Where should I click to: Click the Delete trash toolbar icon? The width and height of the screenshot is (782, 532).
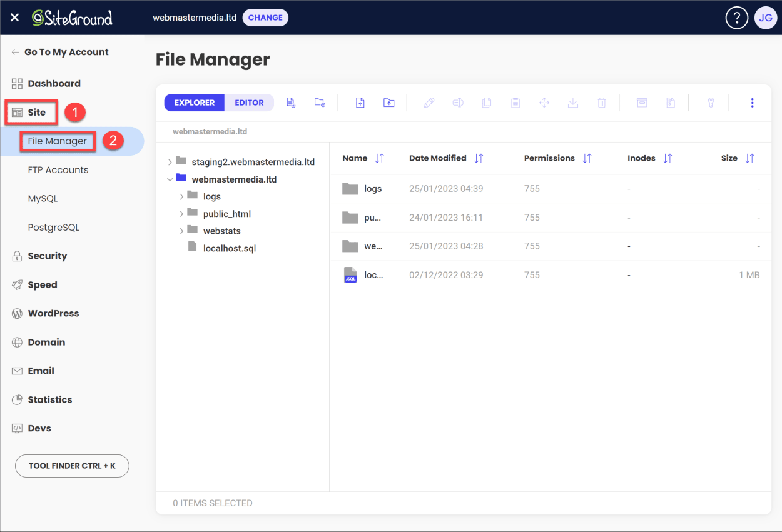pos(602,103)
